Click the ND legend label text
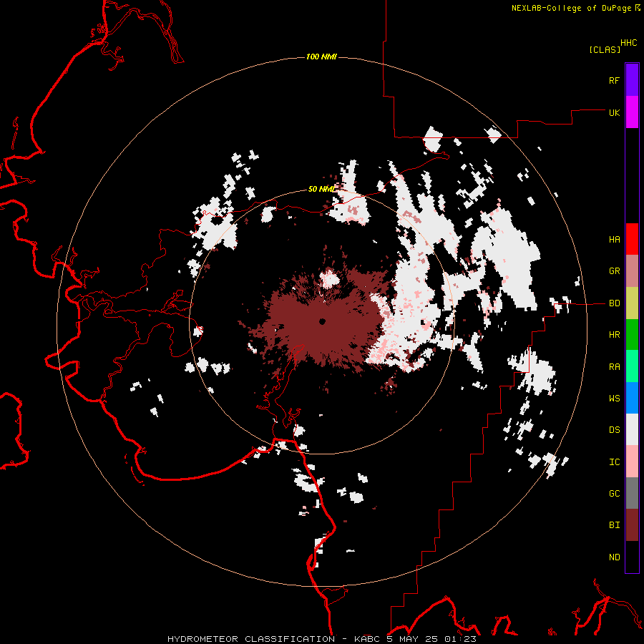This screenshot has height=644, width=644. (x=614, y=557)
